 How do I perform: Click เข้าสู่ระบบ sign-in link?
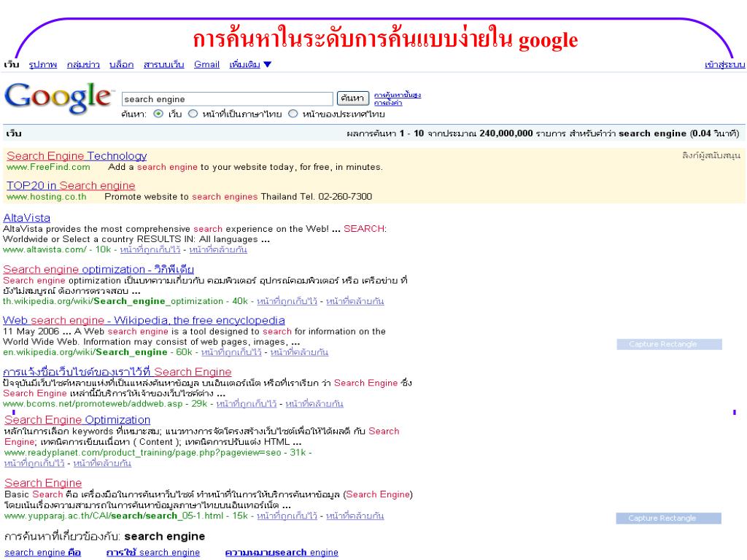point(724,65)
